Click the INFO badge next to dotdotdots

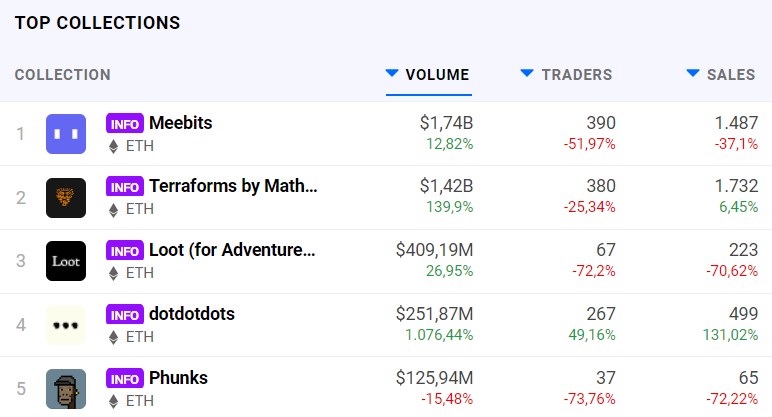[x=125, y=315]
